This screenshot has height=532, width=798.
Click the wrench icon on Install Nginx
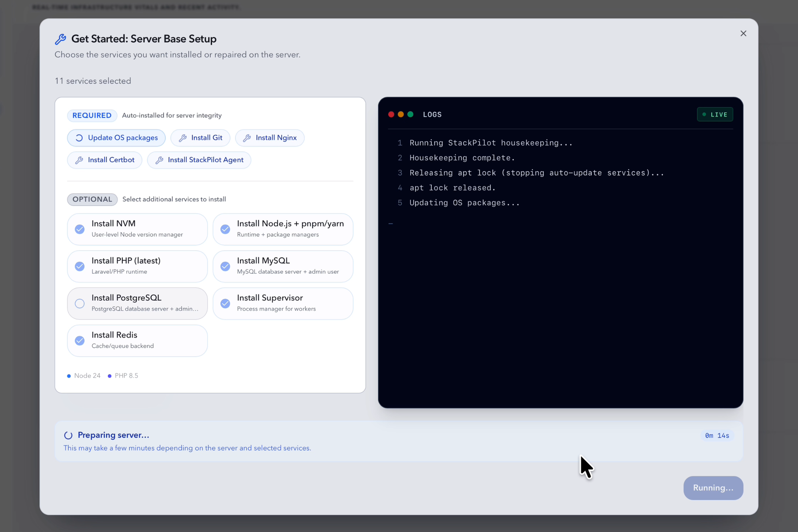pos(247,138)
